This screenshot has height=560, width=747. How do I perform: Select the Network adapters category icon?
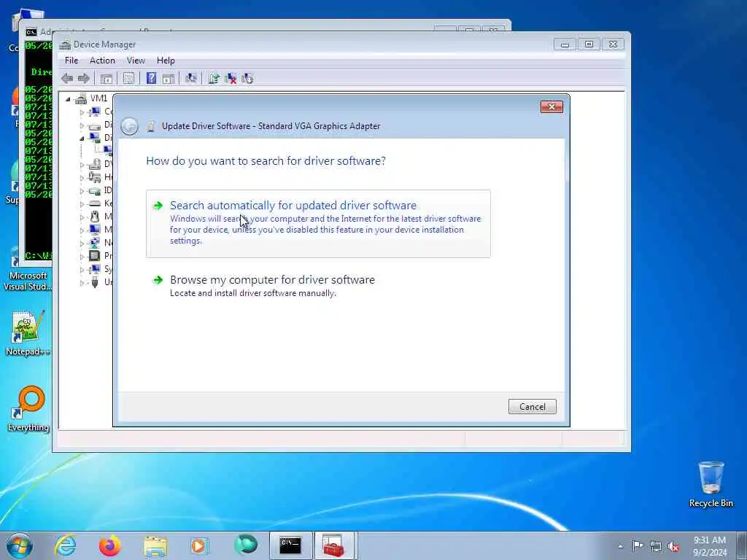(95, 242)
